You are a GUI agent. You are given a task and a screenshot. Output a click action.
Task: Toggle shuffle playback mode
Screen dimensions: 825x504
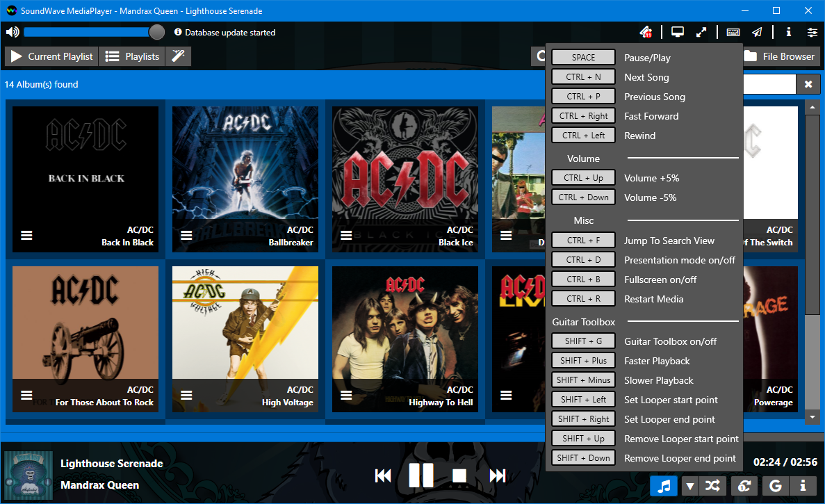pyautogui.click(x=712, y=486)
